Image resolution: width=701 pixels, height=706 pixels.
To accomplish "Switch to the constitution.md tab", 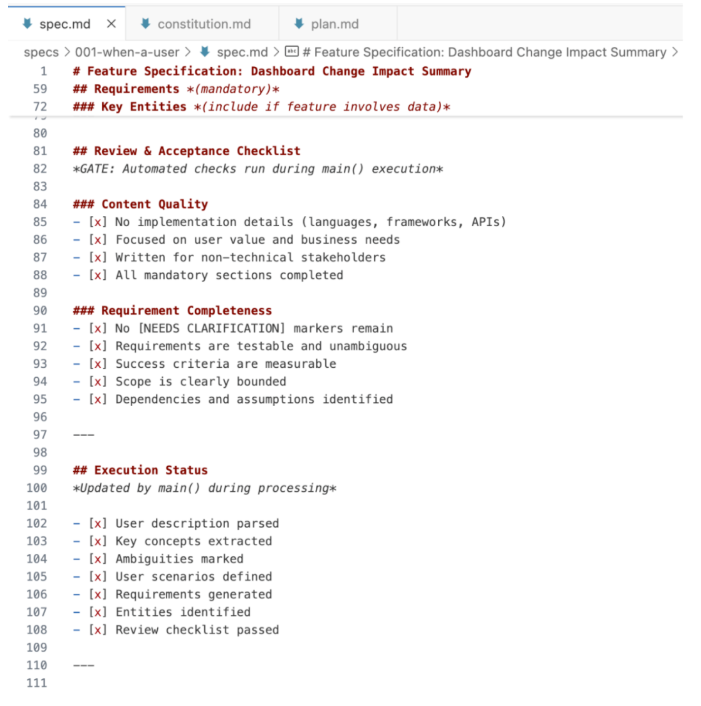I will 204,23.
